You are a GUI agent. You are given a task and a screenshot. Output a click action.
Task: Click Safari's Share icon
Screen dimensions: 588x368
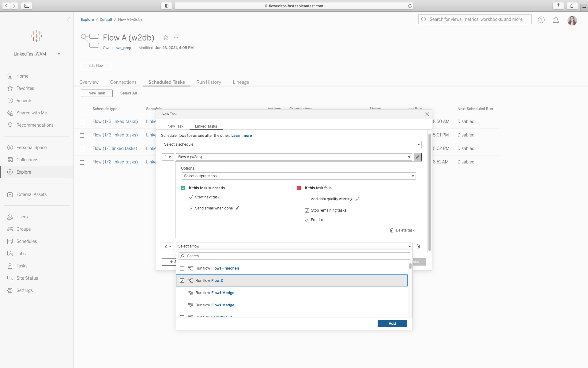[558, 6]
